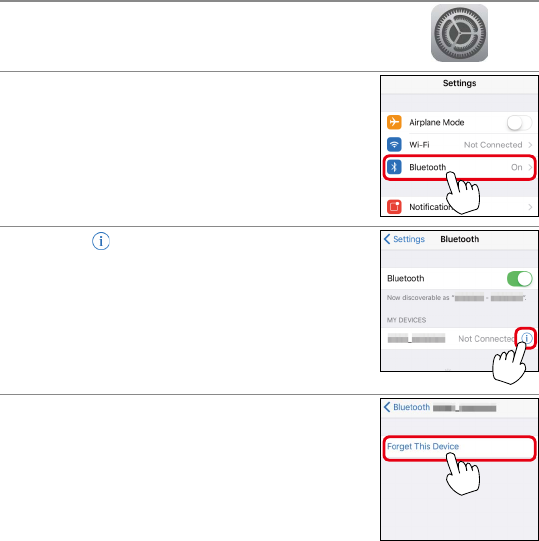Expand the Notifications row chevron
The height and width of the screenshot is (541, 539).
click(x=530, y=207)
